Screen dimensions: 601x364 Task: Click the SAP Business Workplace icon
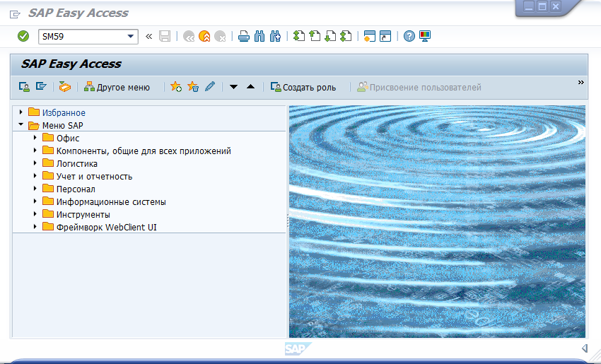click(65, 87)
